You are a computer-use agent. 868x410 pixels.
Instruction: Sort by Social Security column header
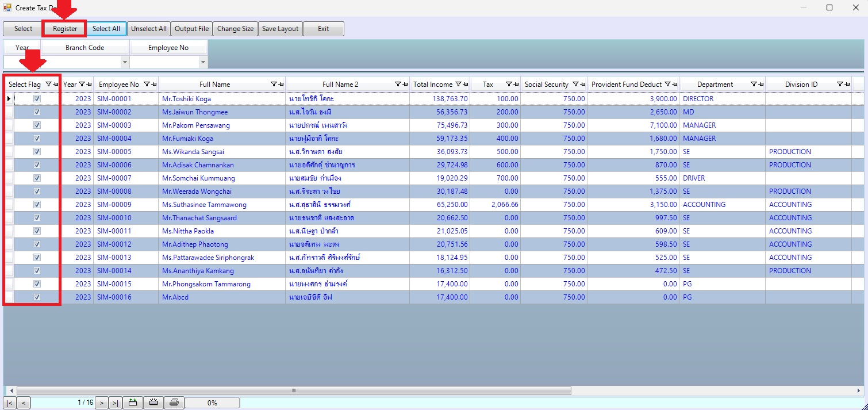click(x=546, y=85)
